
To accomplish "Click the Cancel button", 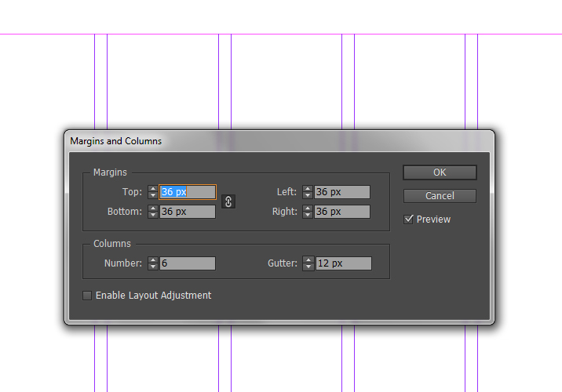I will (x=440, y=196).
